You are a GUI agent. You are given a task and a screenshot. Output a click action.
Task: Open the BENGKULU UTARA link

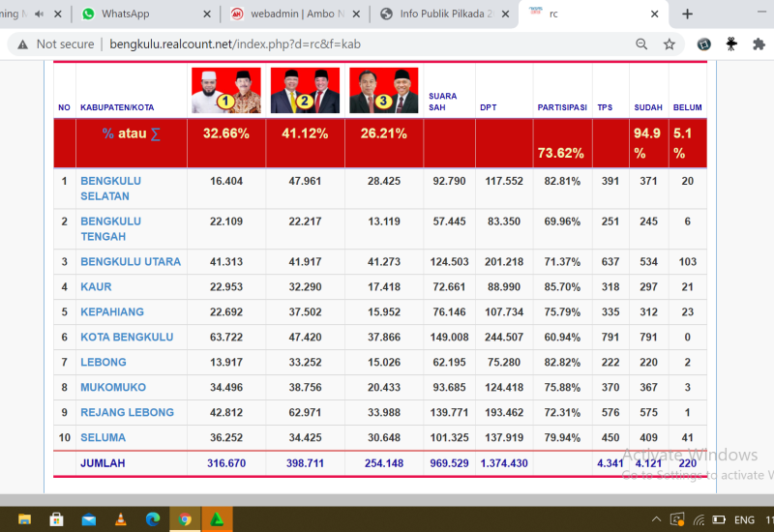[x=131, y=261]
